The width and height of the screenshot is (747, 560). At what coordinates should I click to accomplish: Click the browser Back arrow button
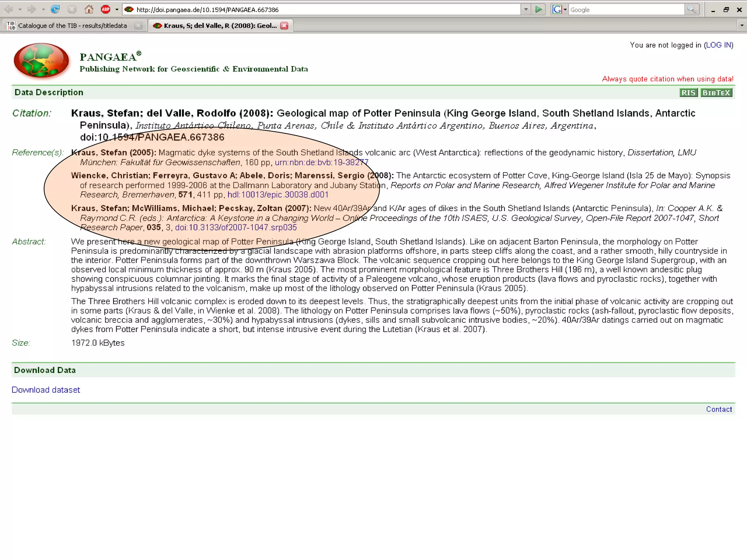(x=9, y=9)
